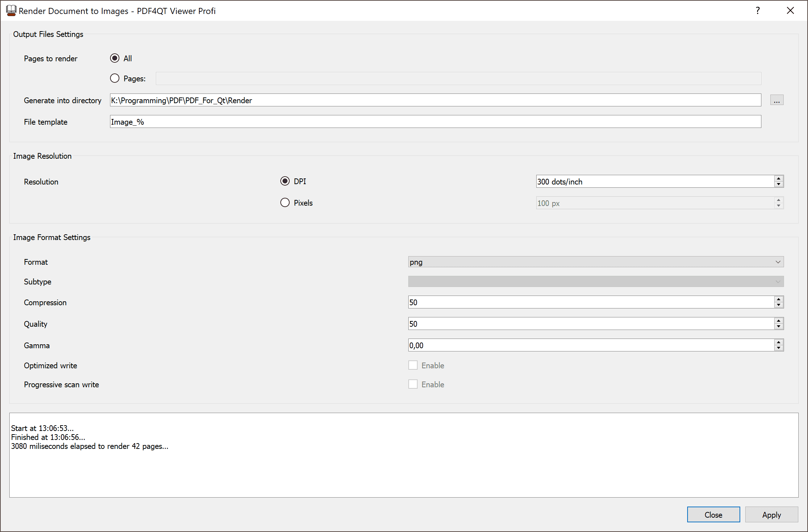Decrease Quality value with down arrow
808x532 pixels.
point(779,327)
